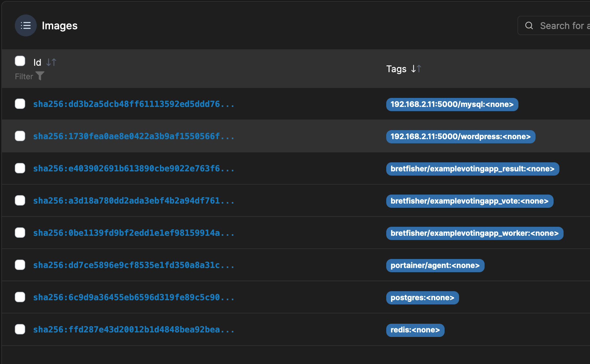Image resolution: width=590 pixels, height=364 pixels.
Task: Click the list icon beside Images heading
Action: point(25,25)
